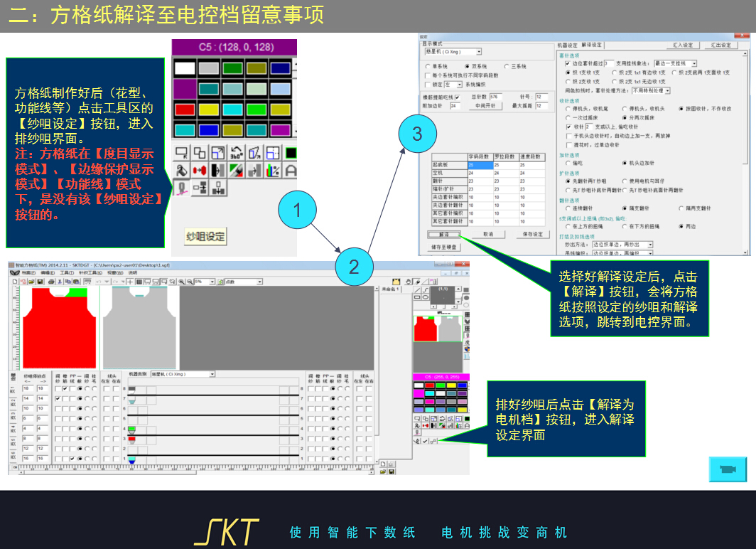Switch to the 机器设定 tab
The height and width of the screenshot is (549, 756).
[567, 45]
